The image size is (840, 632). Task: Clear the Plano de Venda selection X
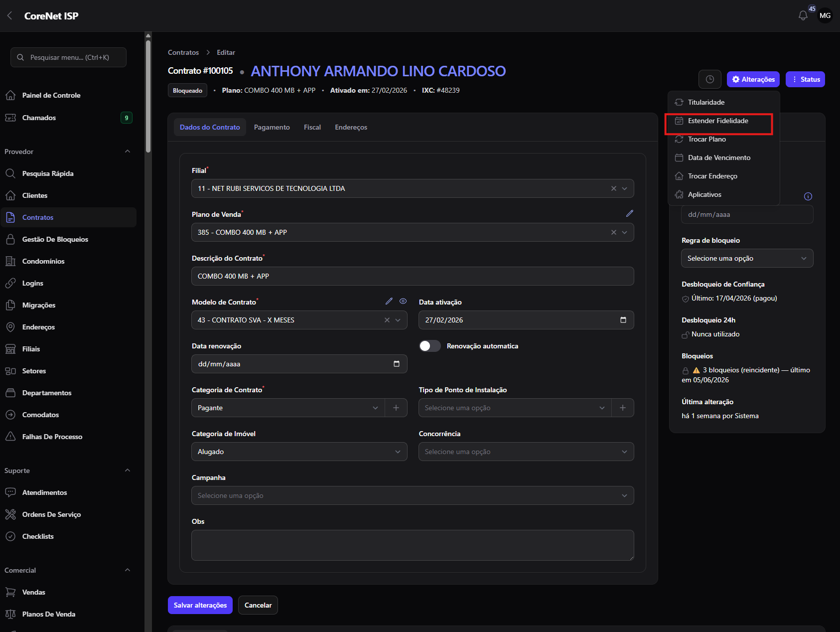tap(614, 232)
